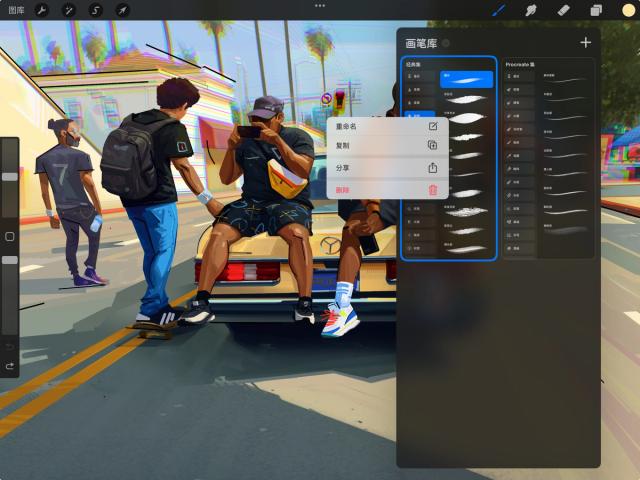The image size is (640, 480).
Task: Tap the three-dot handle at top center
Action: tap(320, 6)
